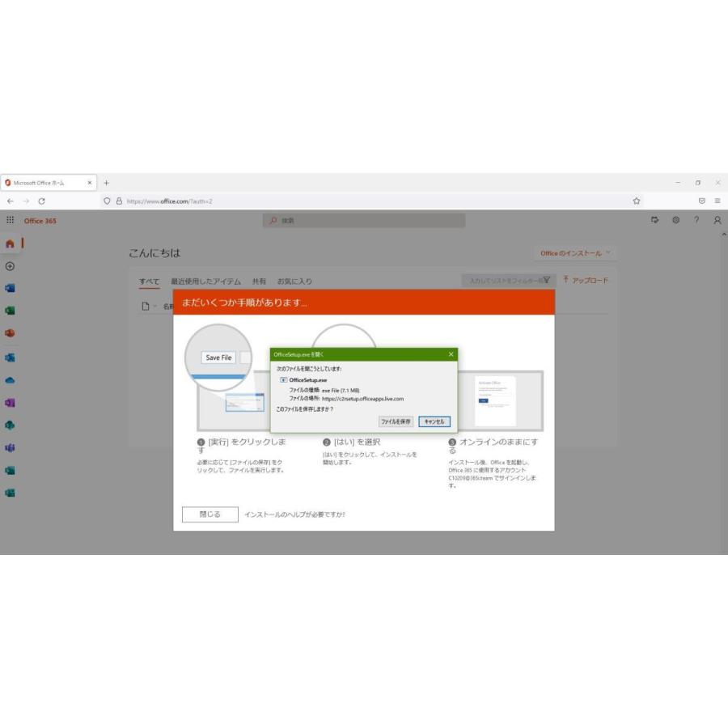Expand the file type dropdown arrow

click(x=154, y=306)
